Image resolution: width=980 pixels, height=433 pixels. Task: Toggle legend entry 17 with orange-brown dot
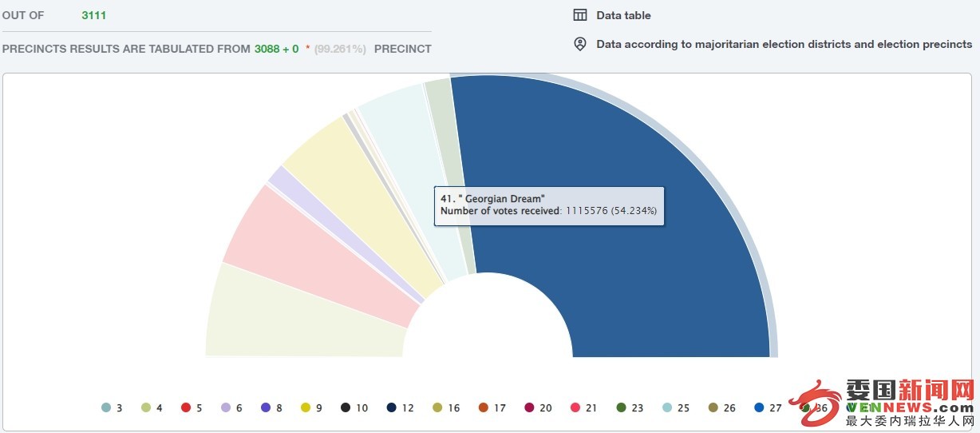click(492, 407)
